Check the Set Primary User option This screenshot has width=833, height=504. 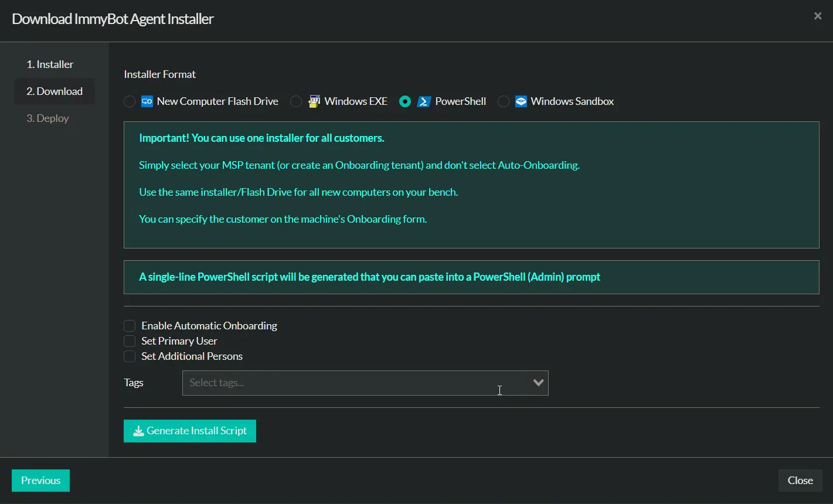coord(130,341)
